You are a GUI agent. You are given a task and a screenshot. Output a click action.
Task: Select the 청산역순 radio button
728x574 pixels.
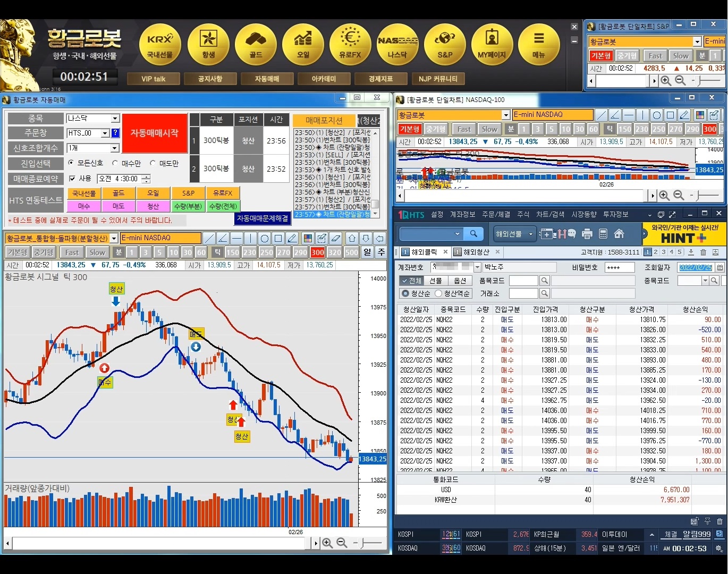coord(438,293)
